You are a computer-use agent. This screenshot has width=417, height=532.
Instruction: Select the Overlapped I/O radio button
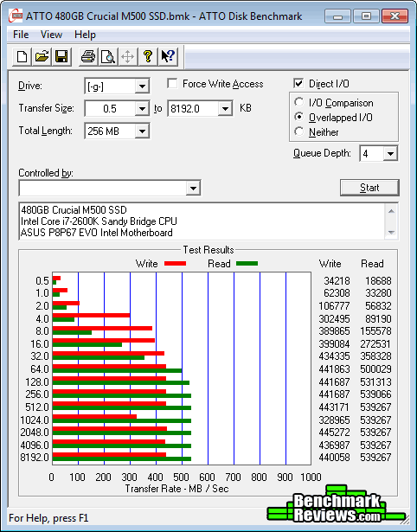[x=299, y=117]
